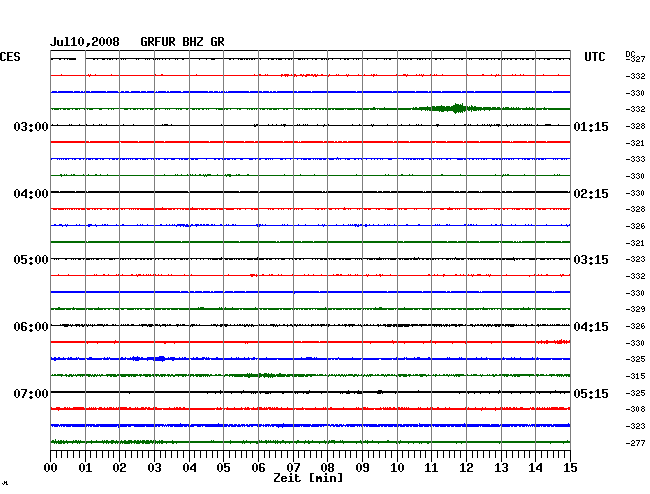
Task: Click the DC offset value -308
Action: 635,409
